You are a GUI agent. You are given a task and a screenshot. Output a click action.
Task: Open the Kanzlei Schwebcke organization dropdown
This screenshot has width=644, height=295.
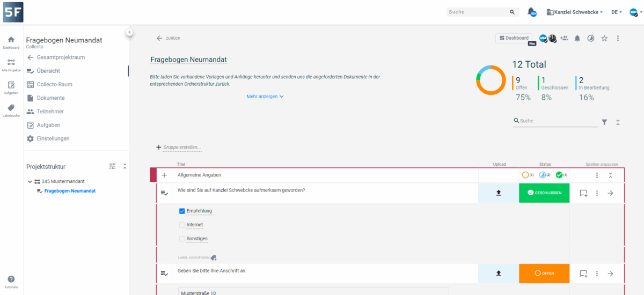575,12
